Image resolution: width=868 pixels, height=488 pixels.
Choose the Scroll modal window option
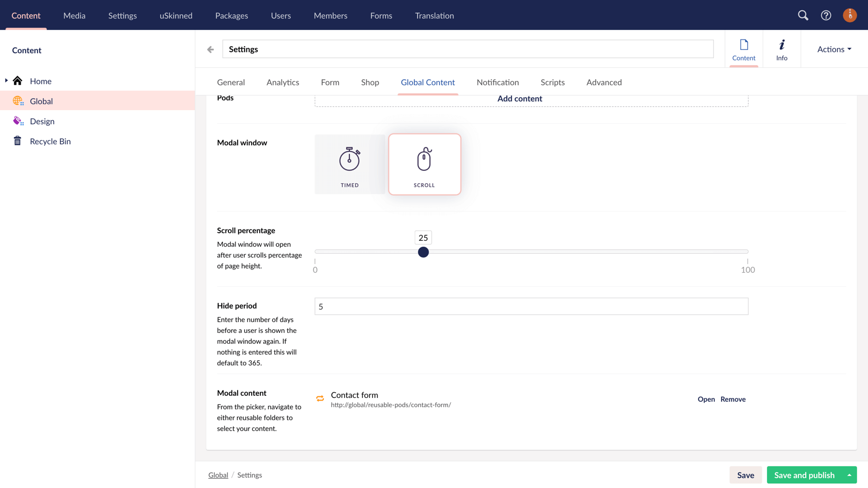pyautogui.click(x=424, y=164)
